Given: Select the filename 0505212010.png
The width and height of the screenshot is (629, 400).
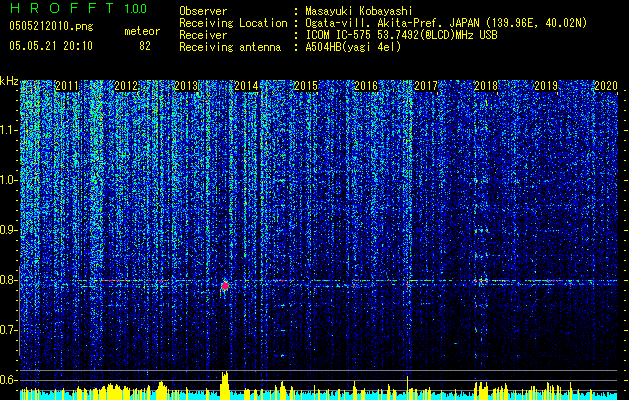Looking at the screenshot, I should (51, 26).
